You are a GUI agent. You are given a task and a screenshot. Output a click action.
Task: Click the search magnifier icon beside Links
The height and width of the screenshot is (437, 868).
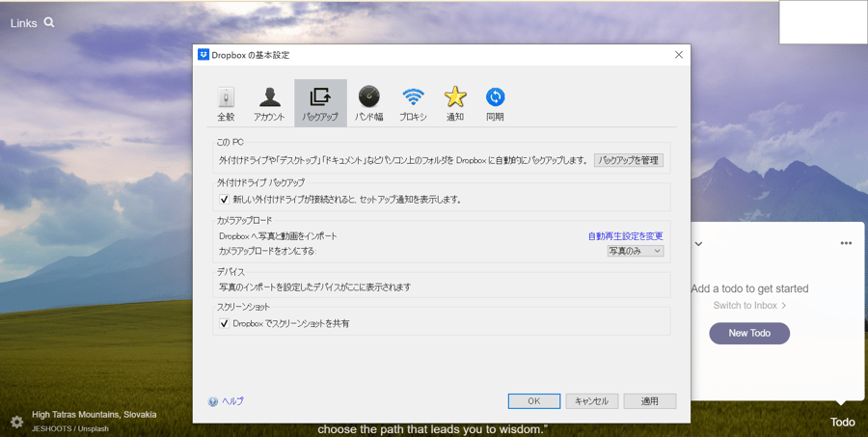[x=49, y=23]
